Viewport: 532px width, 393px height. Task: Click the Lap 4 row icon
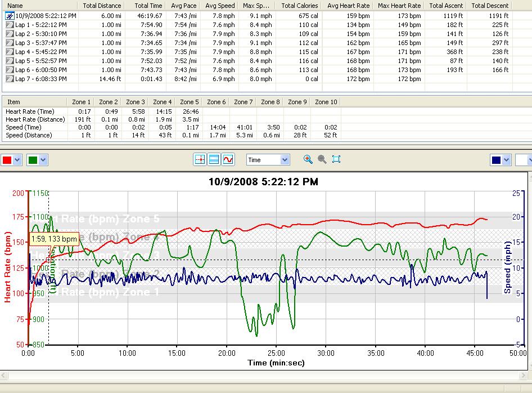10,52
